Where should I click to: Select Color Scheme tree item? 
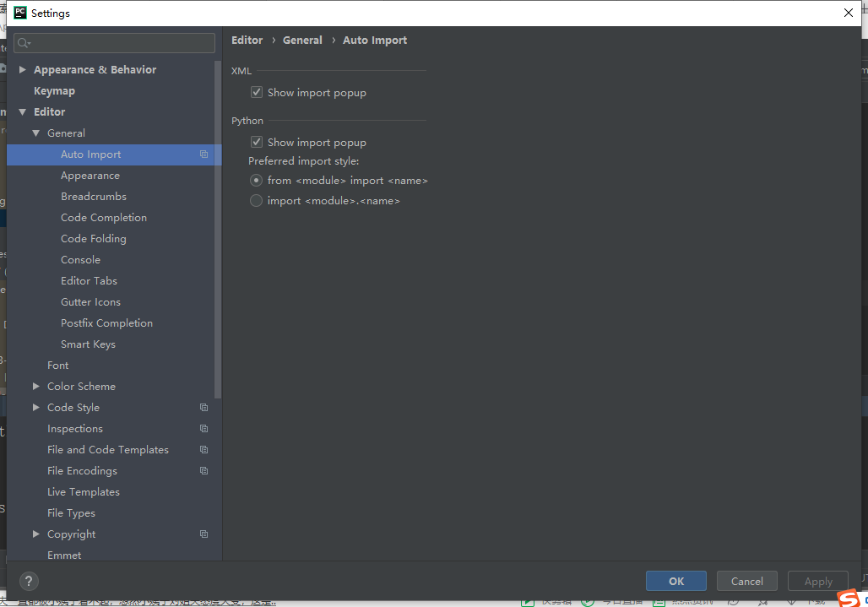point(81,386)
